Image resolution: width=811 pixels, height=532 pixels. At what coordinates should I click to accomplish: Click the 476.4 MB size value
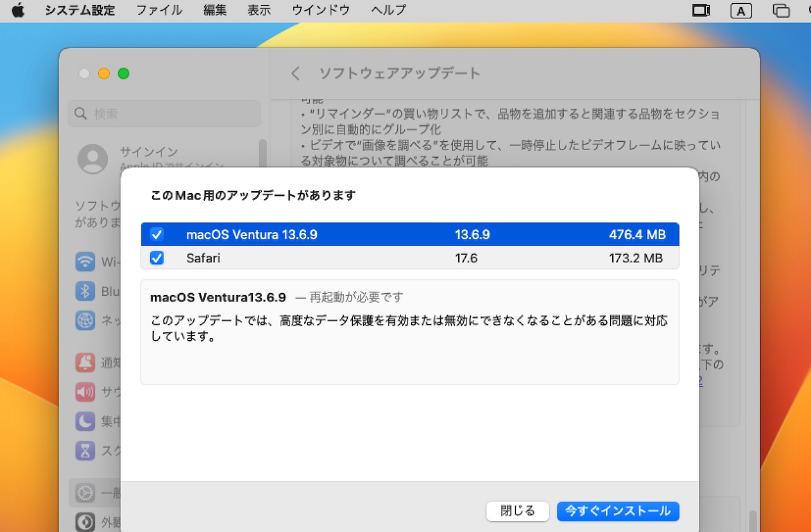(x=637, y=235)
